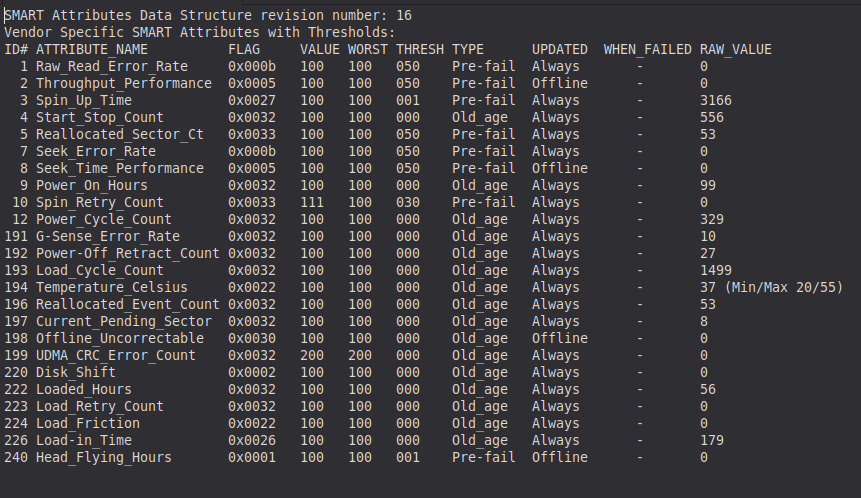Click the UDMA_CRC_Error_Count value 200
The height and width of the screenshot is (498, 861).
(x=312, y=356)
